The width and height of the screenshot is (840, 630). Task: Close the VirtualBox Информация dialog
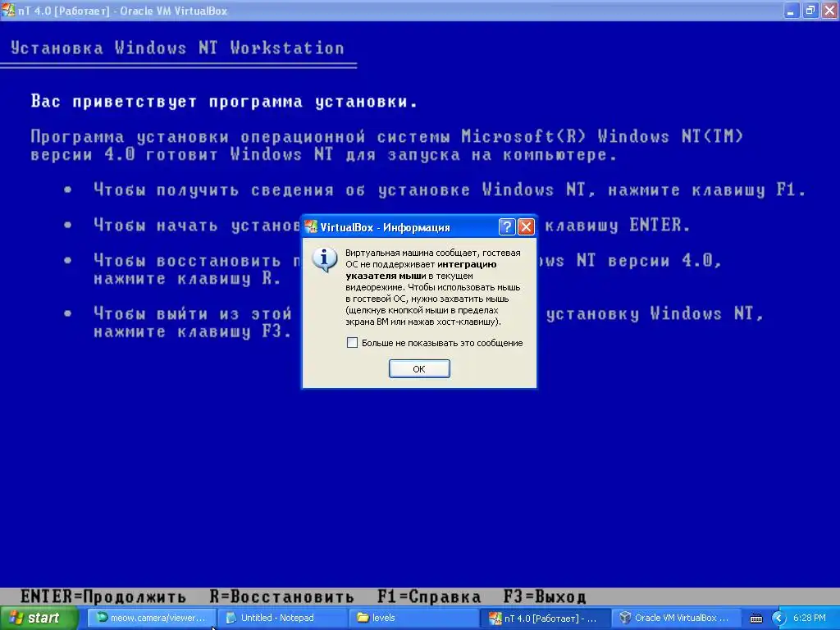[x=526, y=227]
